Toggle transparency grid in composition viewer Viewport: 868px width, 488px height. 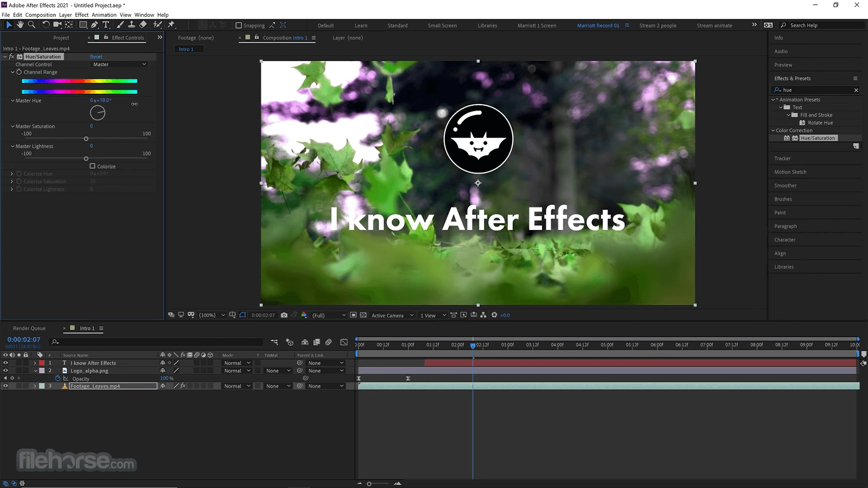pyautogui.click(x=363, y=315)
